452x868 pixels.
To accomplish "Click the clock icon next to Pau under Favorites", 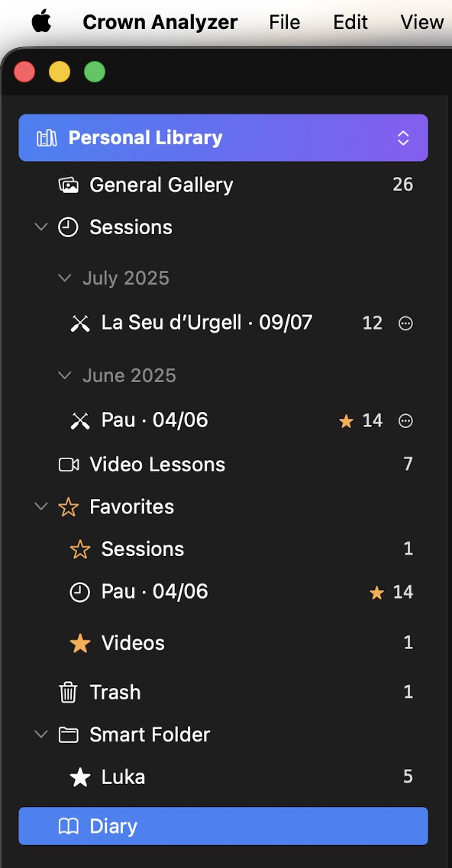I will (x=79, y=591).
